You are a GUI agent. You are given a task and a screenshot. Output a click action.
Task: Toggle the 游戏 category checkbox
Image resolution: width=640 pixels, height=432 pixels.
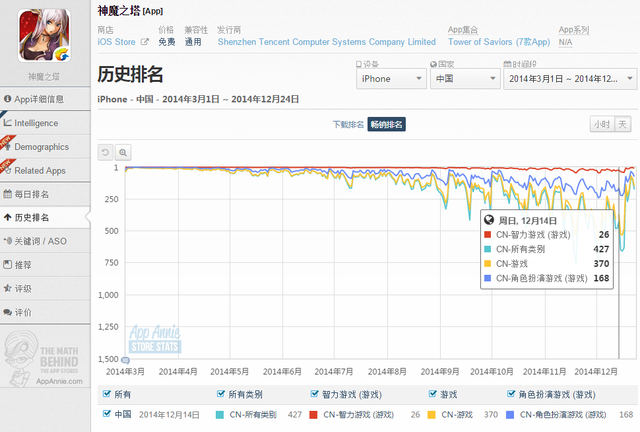point(433,394)
